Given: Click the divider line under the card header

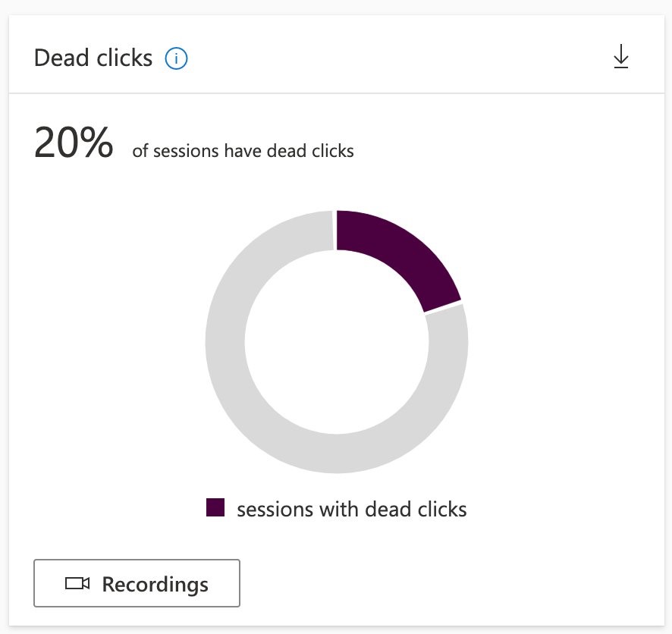Looking at the screenshot, I should click(337, 93).
